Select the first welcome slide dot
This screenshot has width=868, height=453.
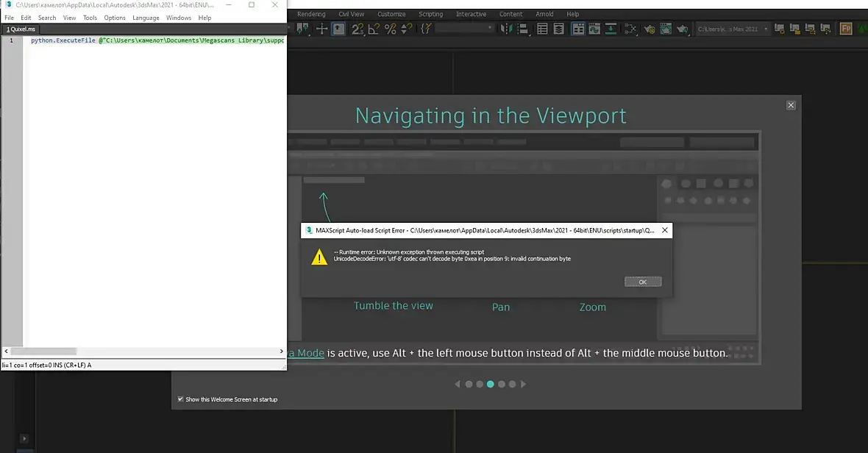click(469, 384)
